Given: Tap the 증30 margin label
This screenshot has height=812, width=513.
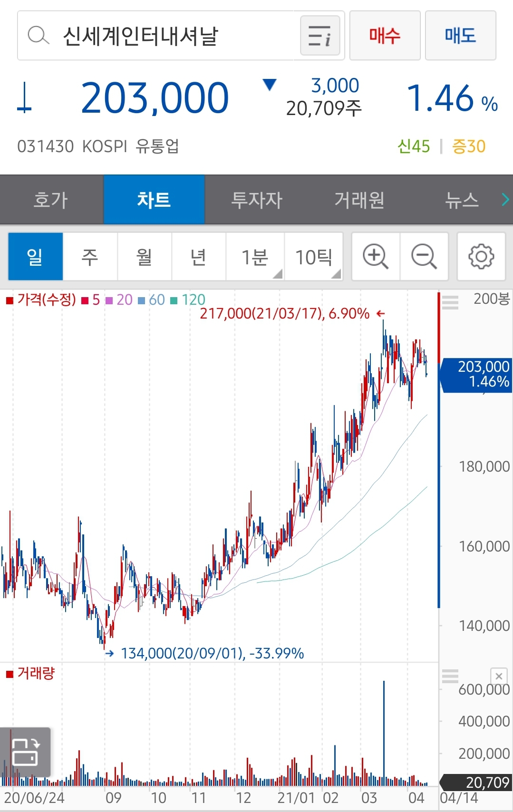Looking at the screenshot, I should 469,146.
